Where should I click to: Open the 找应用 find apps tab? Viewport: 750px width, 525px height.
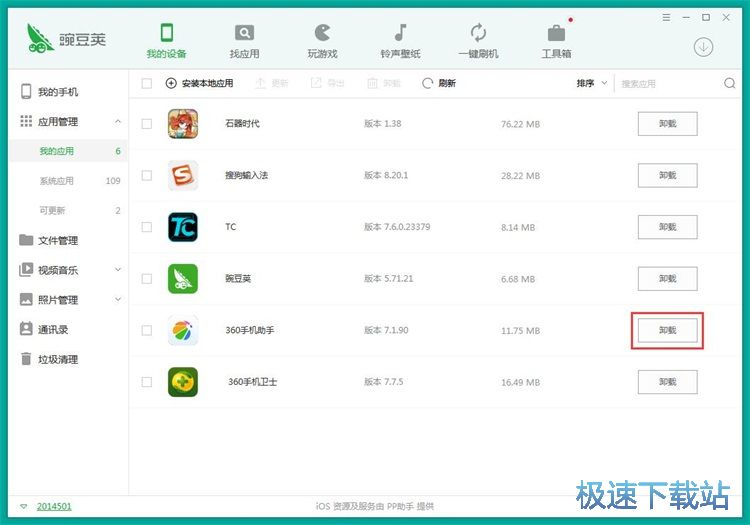(x=244, y=41)
